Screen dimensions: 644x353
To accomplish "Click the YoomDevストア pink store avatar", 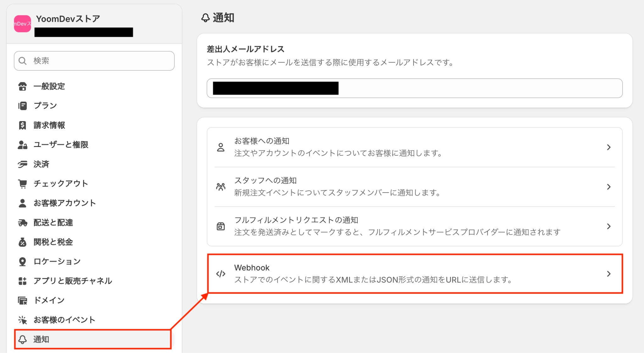I will pyautogui.click(x=22, y=24).
